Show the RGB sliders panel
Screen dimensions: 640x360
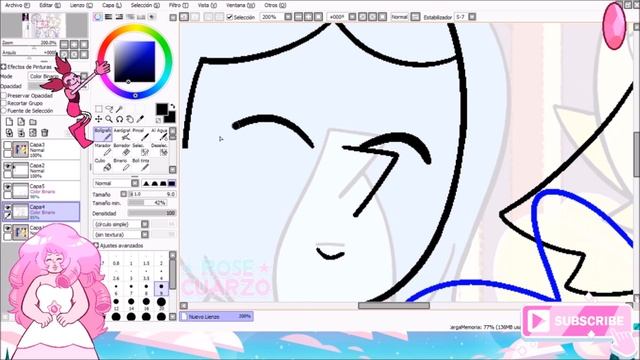tap(109, 17)
